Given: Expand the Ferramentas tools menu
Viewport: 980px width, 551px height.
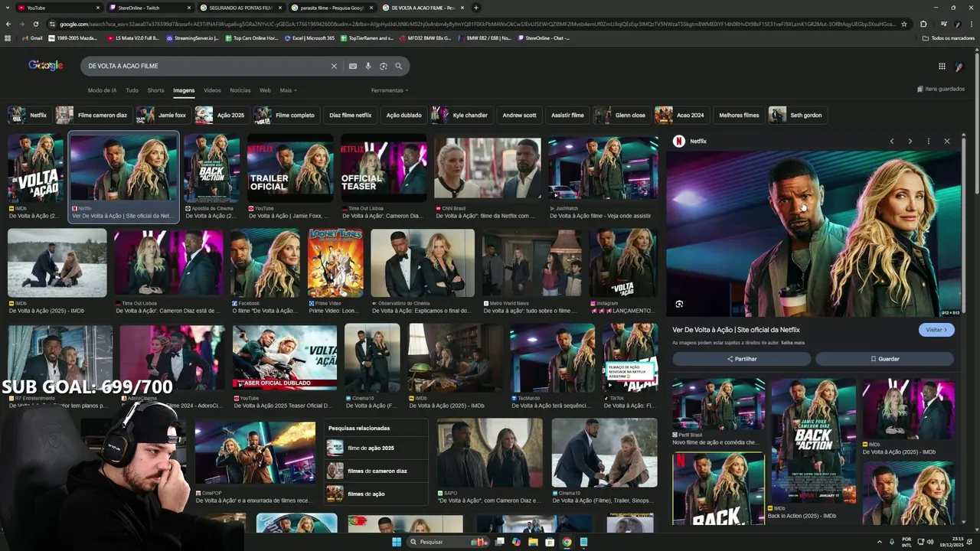Looking at the screenshot, I should pyautogui.click(x=390, y=90).
